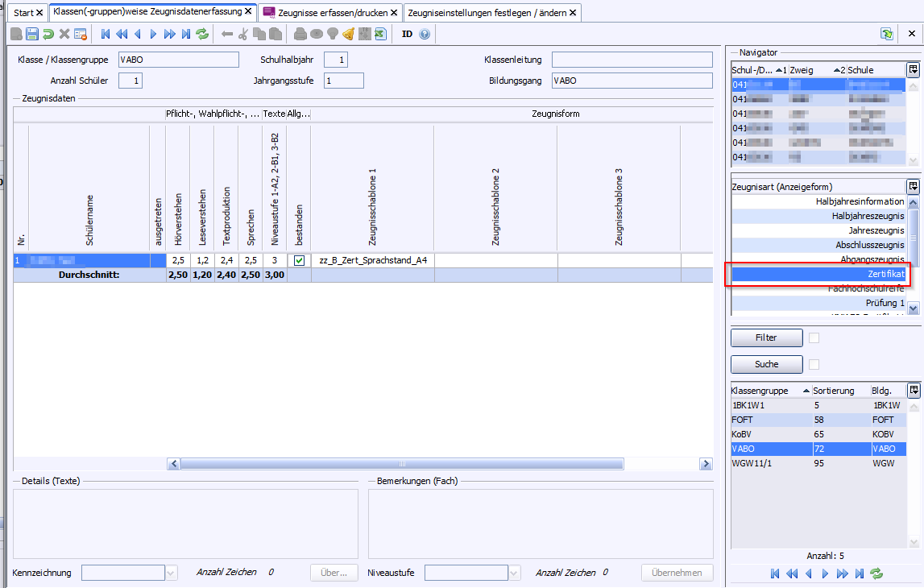Switch to 'Zeugnisse erfassen/drucken' tab

330,13
